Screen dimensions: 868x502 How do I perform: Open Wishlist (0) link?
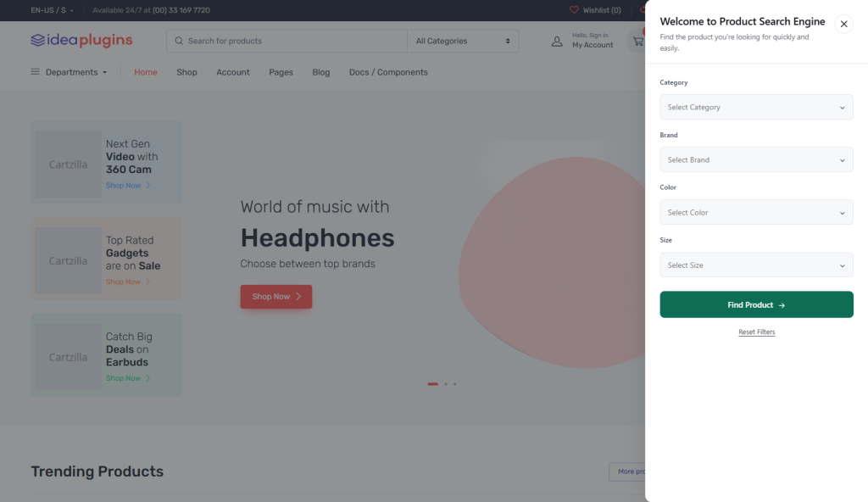point(601,10)
